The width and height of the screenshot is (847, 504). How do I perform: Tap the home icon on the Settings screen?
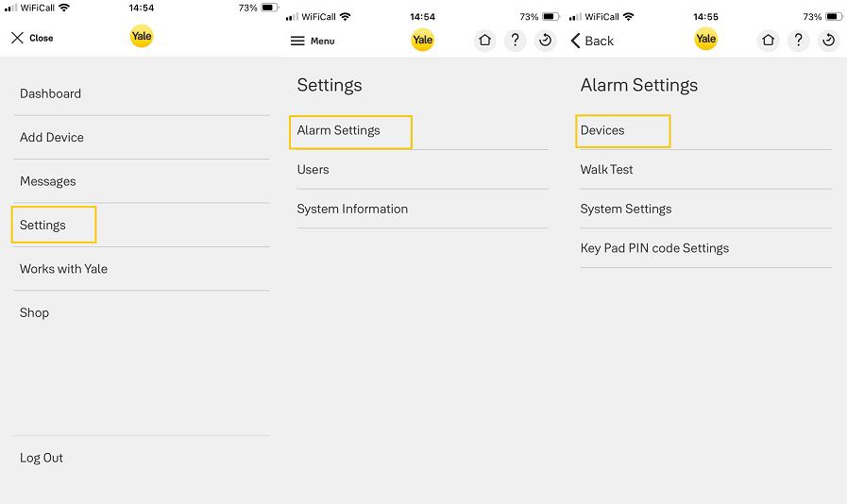click(484, 41)
